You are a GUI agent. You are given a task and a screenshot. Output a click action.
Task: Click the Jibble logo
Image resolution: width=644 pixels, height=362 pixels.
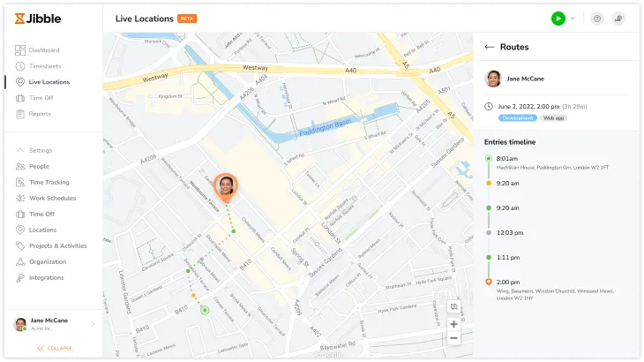coord(38,18)
